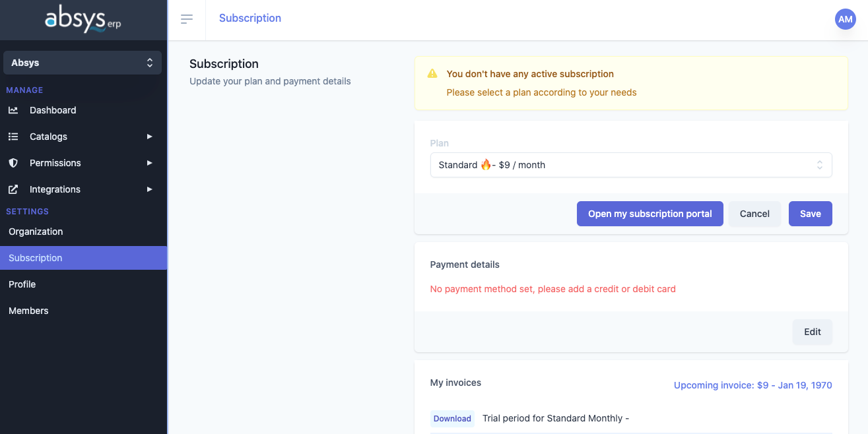
Task: Navigate to Profile settings
Action: [x=22, y=284]
